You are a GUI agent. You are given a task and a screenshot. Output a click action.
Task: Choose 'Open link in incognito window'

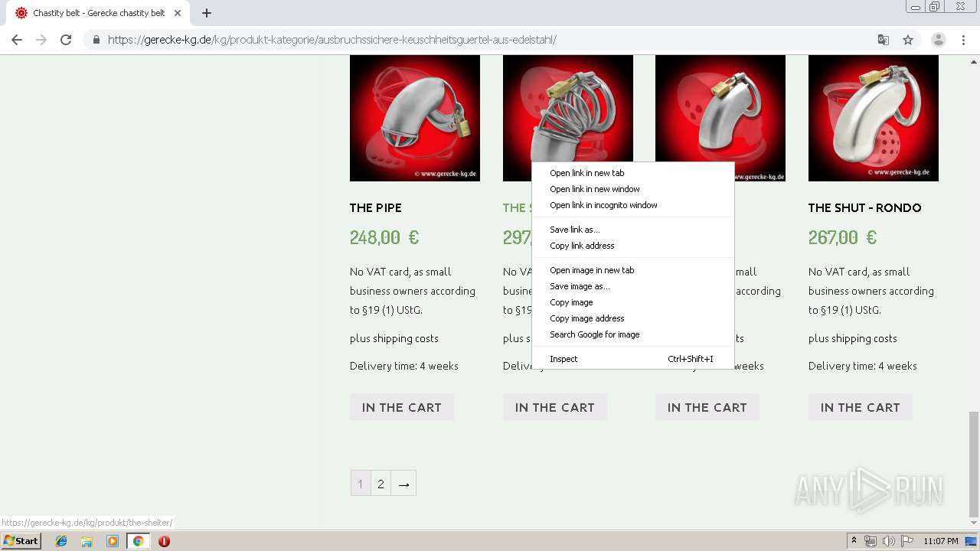(632, 205)
